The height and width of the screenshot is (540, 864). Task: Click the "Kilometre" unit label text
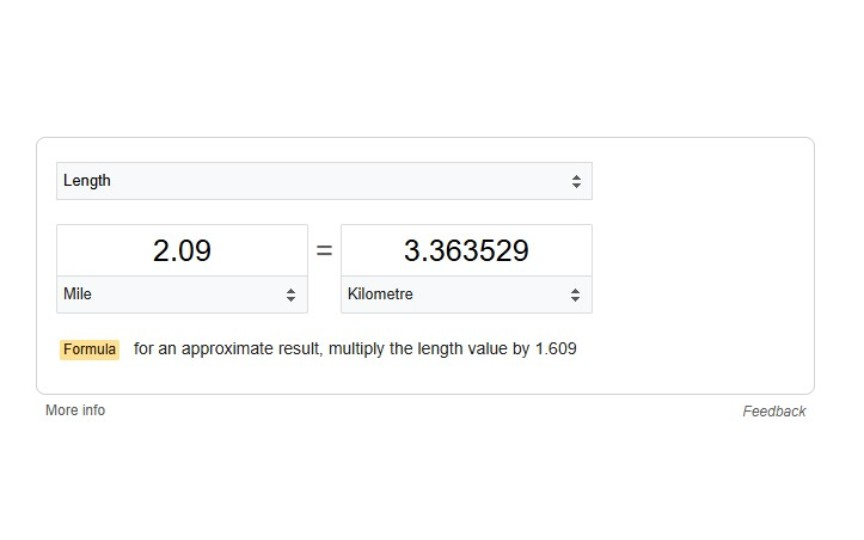tap(380, 294)
